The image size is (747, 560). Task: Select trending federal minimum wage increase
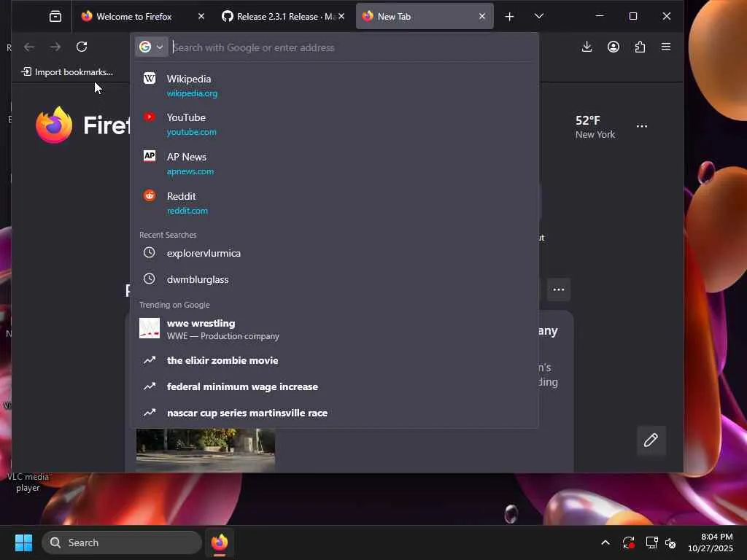click(334, 386)
